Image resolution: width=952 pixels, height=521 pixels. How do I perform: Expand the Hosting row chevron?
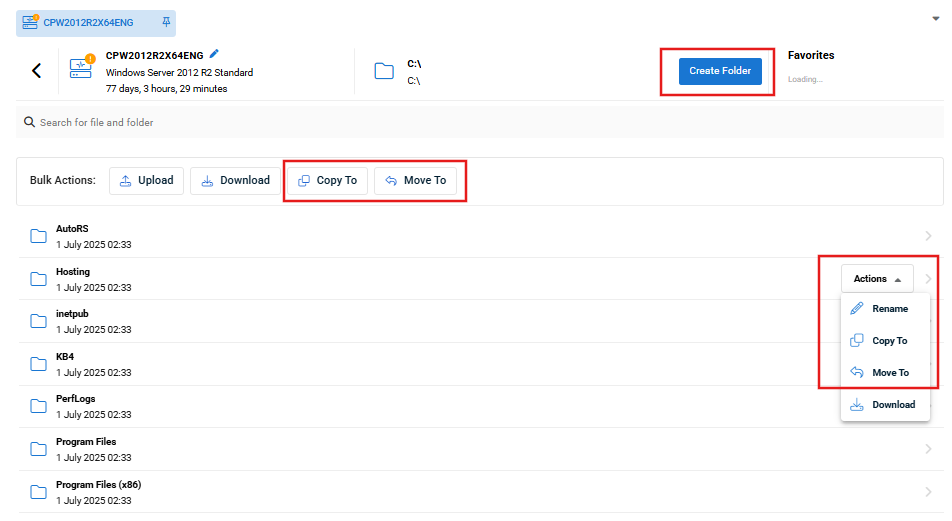click(928, 279)
